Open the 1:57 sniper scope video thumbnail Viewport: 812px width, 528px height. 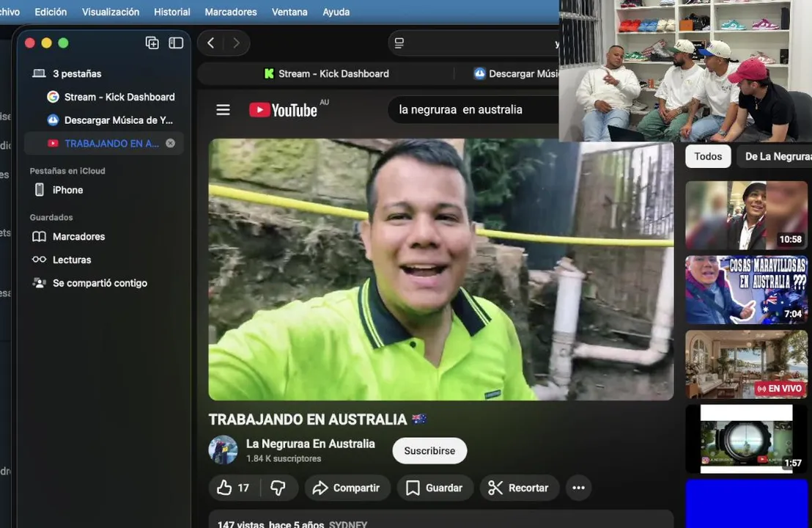coord(746,439)
